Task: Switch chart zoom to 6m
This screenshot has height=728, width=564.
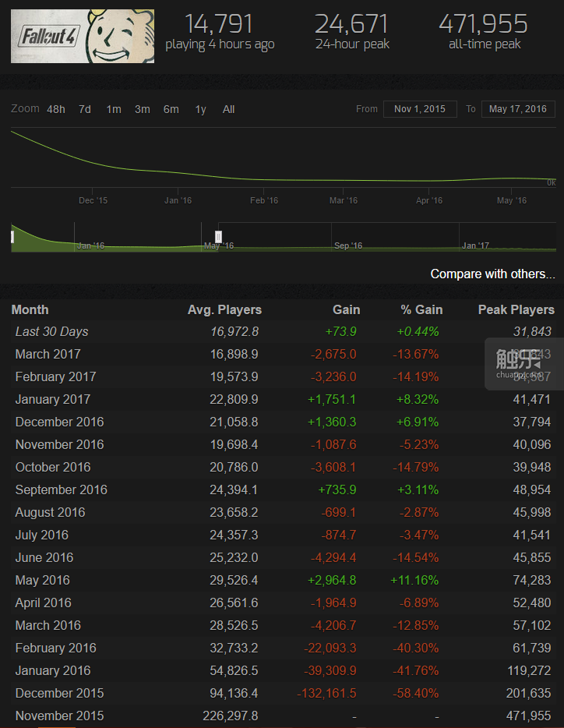Action: click(171, 109)
